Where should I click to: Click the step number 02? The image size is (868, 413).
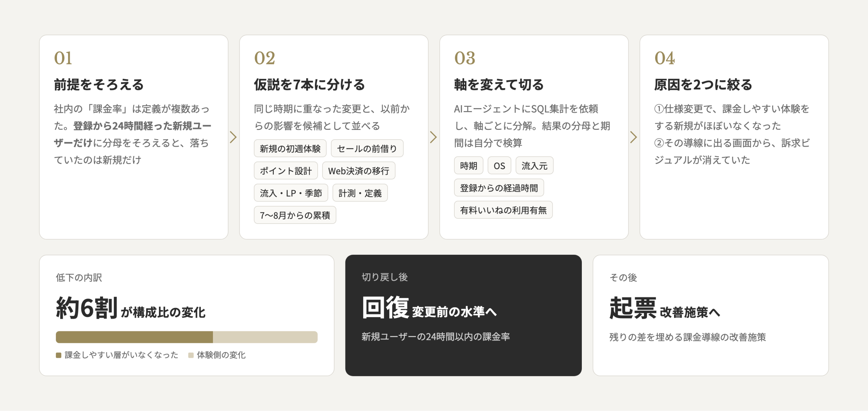[x=264, y=58]
